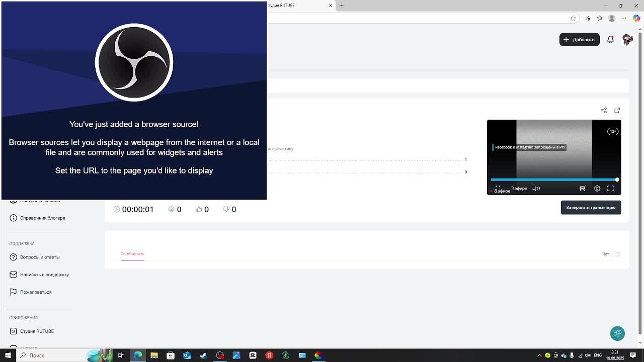Open the browser extensions button
This screenshot has width=644, height=362.
point(588,18)
